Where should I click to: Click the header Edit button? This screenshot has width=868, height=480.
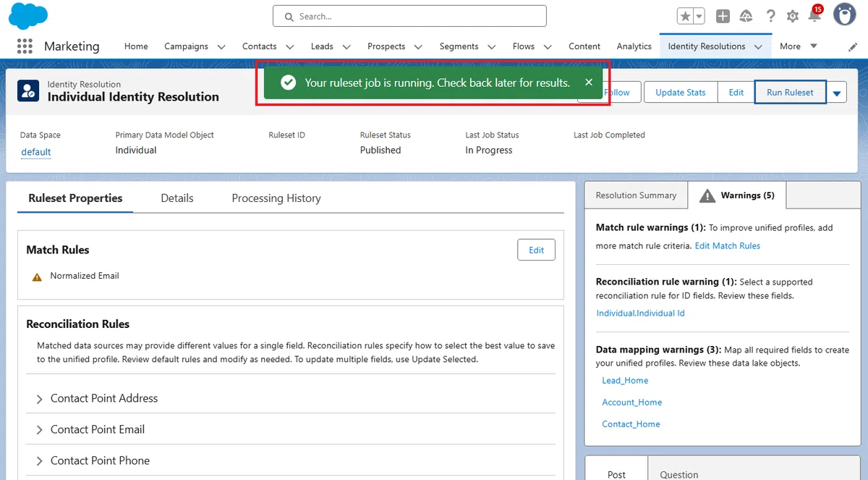[736, 92]
